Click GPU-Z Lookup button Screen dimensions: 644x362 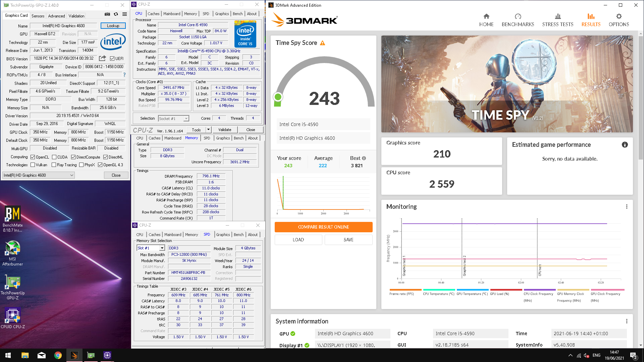pyautogui.click(x=113, y=26)
